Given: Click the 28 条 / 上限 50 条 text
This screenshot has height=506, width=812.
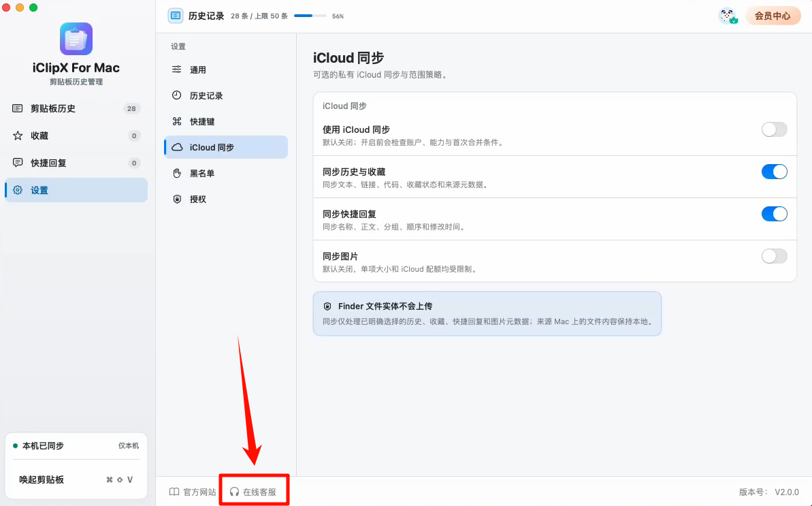Looking at the screenshot, I should coord(259,16).
